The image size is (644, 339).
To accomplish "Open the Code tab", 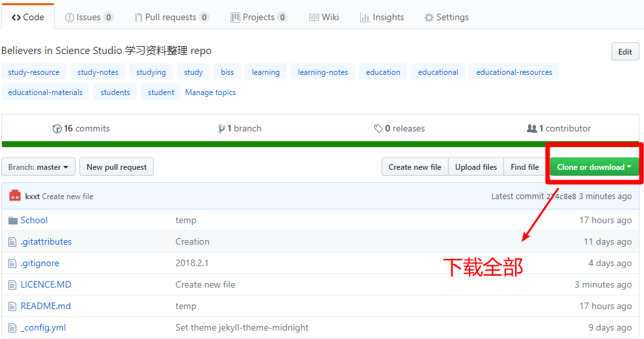I will click(x=27, y=17).
